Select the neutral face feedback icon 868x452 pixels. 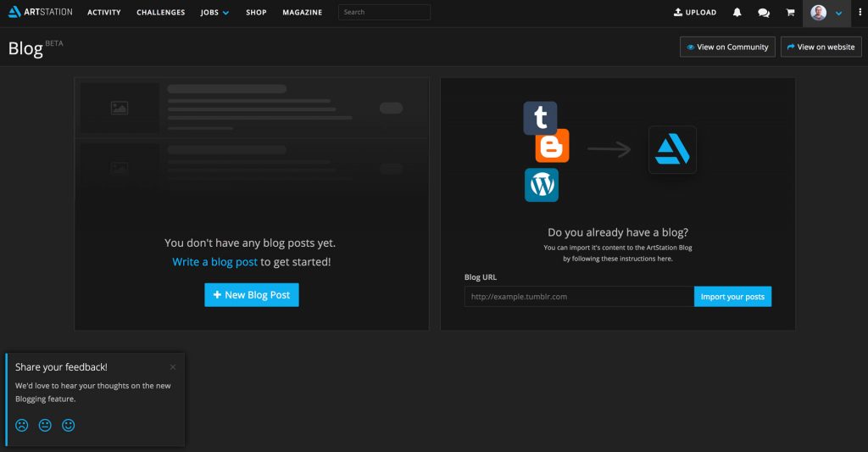point(45,425)
